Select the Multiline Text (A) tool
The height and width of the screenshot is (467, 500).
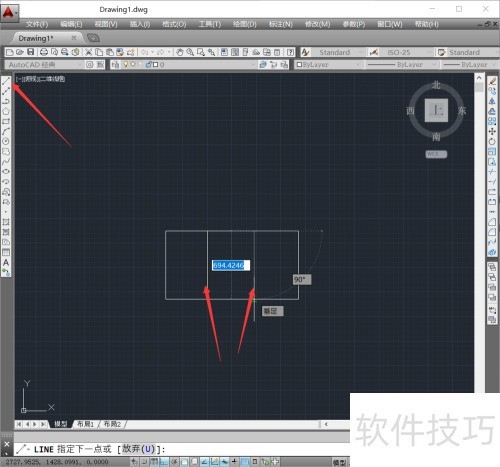coord(6,263)
